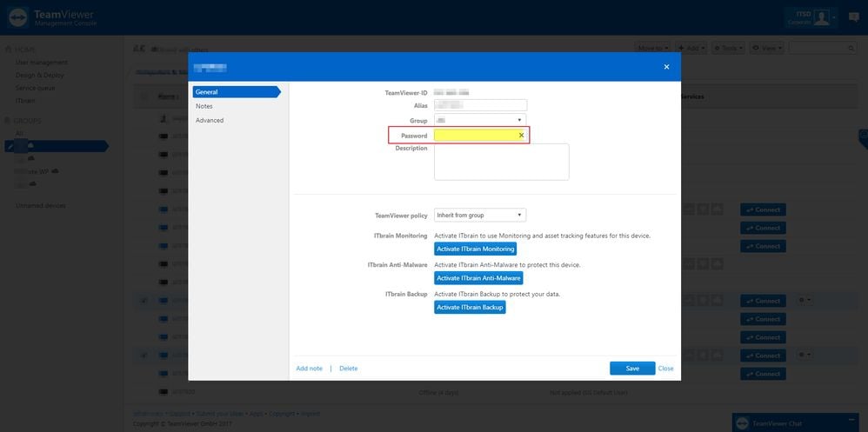Minimize the TeamViewer Chat bar

click(851, 418)
